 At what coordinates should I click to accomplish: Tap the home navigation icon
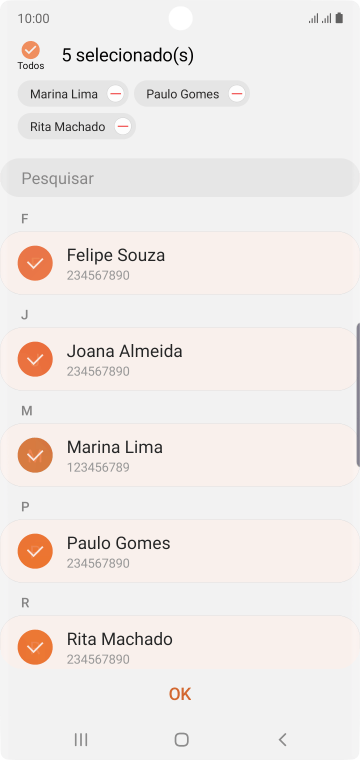(x=181, y=739)
